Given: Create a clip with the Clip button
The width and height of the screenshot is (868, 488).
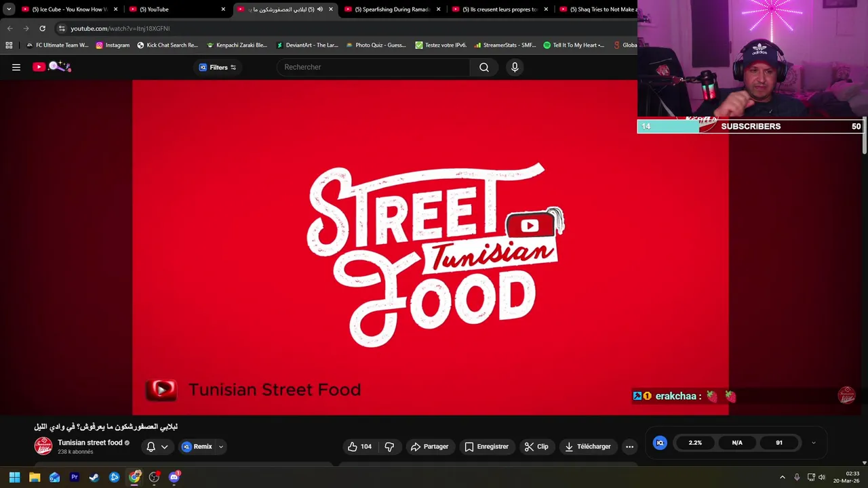Looking at the screenshot, I should (536, 447).
